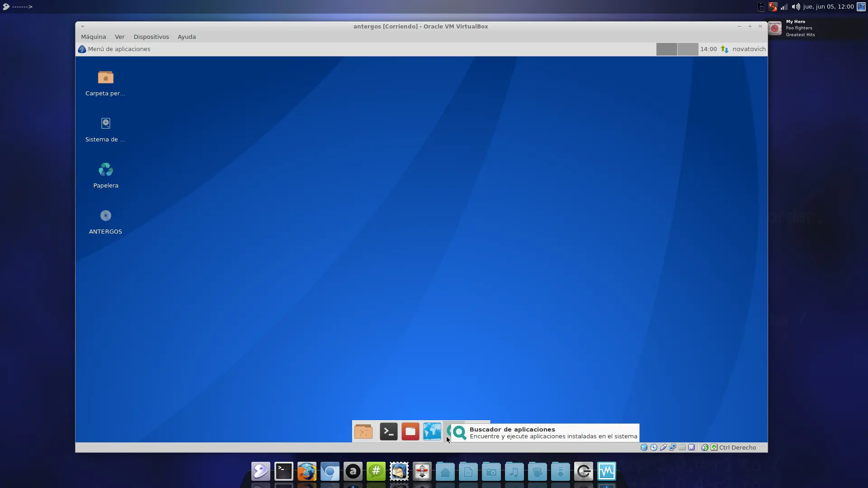Click the host clock showing jue, jun 05, 12:00

point(829,7)
